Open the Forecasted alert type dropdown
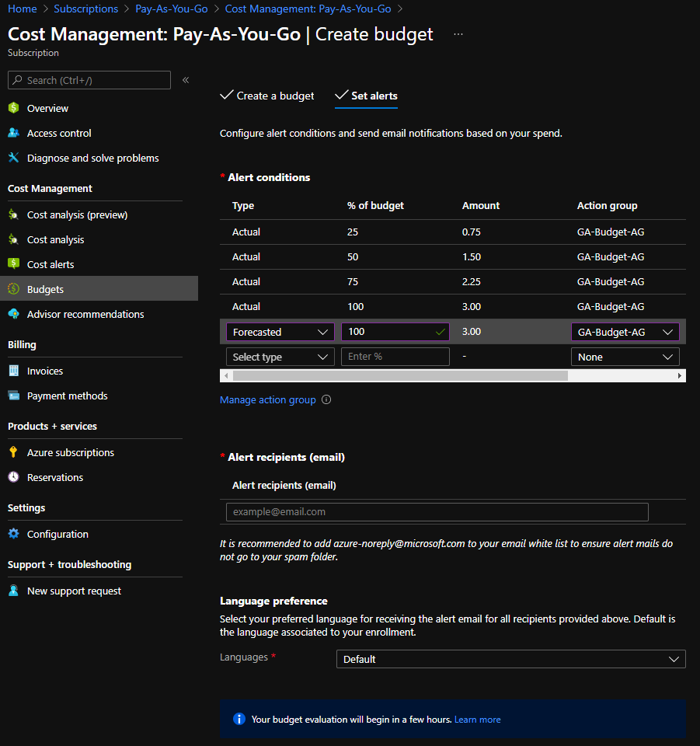Screen dimensions: 700x746 click(280, 331)
